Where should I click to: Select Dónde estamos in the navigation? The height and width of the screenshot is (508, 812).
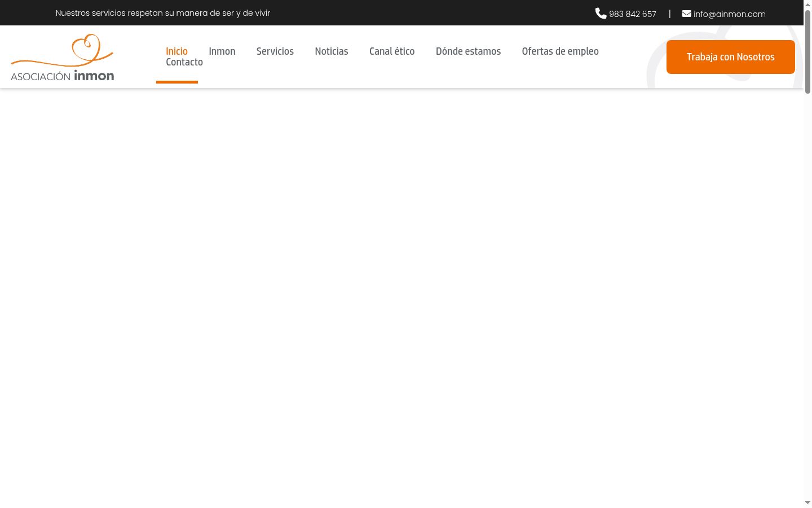468,51
